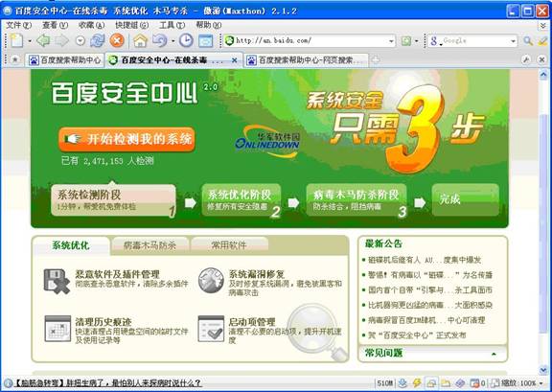Click the 系统漏洞修复 globe icon

[x=211, y=281]
